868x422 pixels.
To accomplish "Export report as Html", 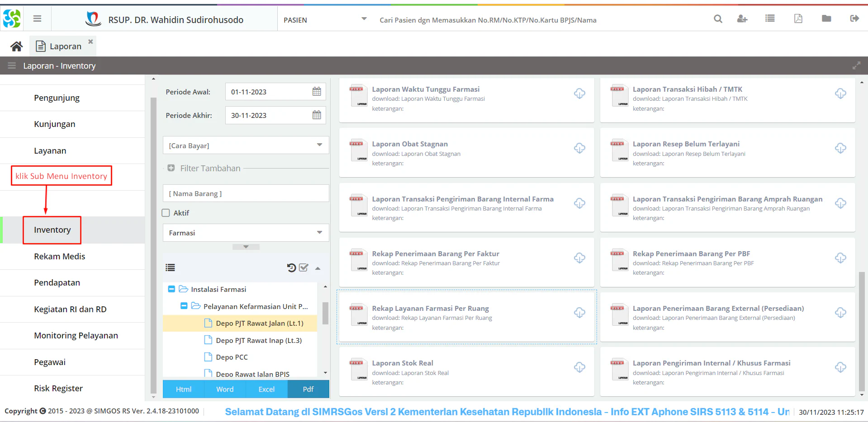I will tap(183, 389).
